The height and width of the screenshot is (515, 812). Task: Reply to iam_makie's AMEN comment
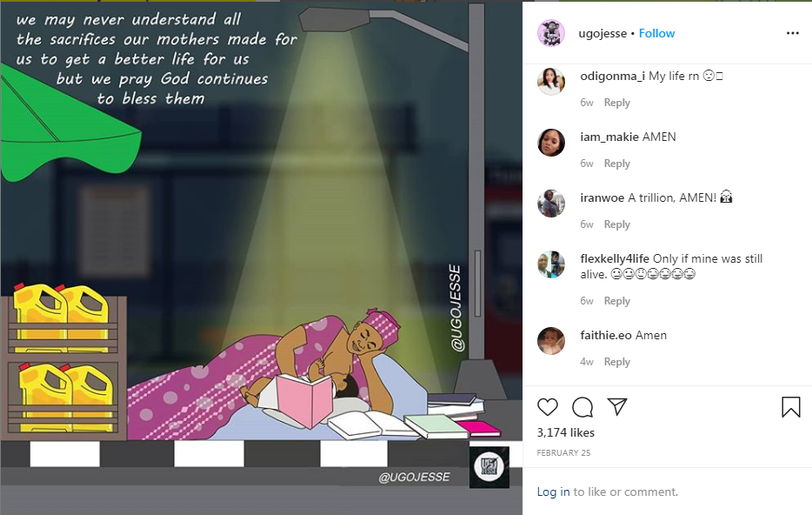click(616, 164)
